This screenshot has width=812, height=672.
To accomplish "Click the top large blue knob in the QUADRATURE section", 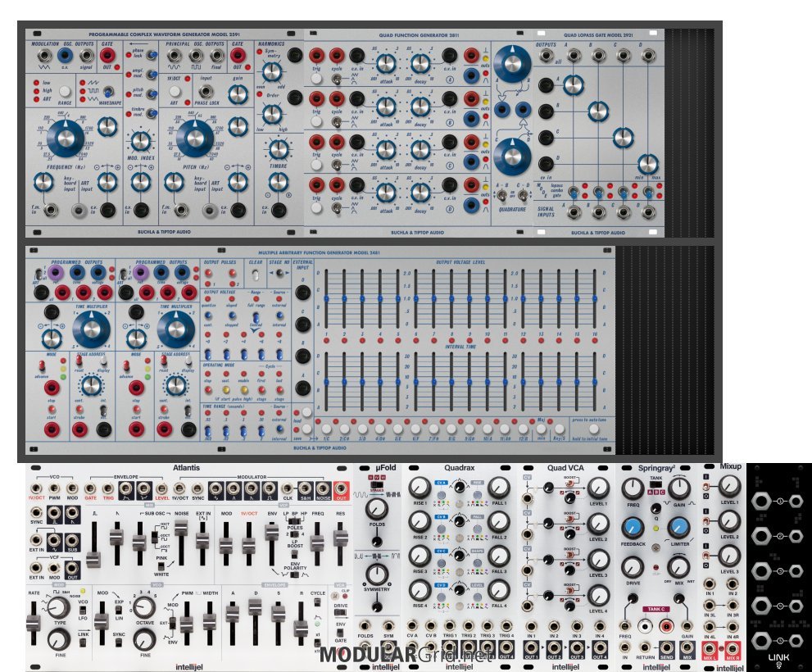I will pos(512,64).
